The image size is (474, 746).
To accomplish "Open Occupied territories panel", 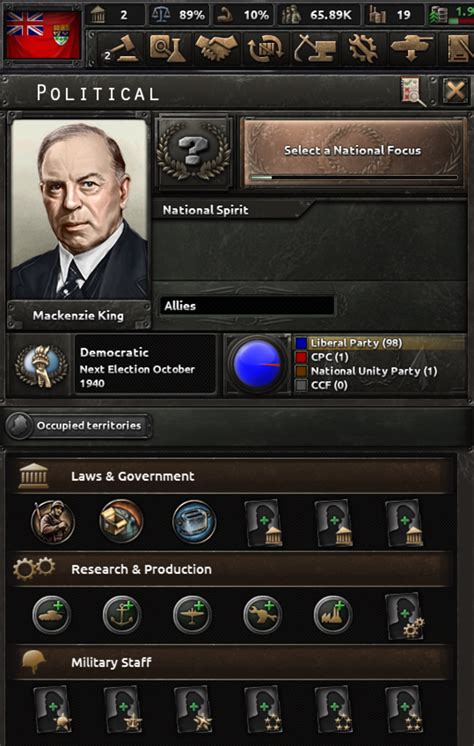I will [x=79, y=425].
